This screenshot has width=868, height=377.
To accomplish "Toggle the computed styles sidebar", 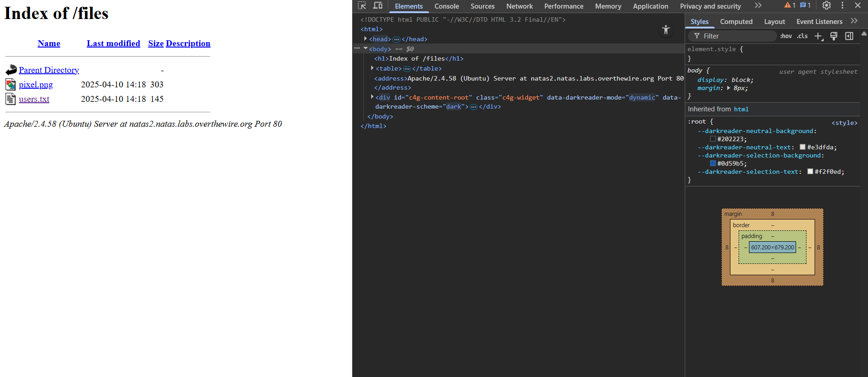I will (849, 36).
